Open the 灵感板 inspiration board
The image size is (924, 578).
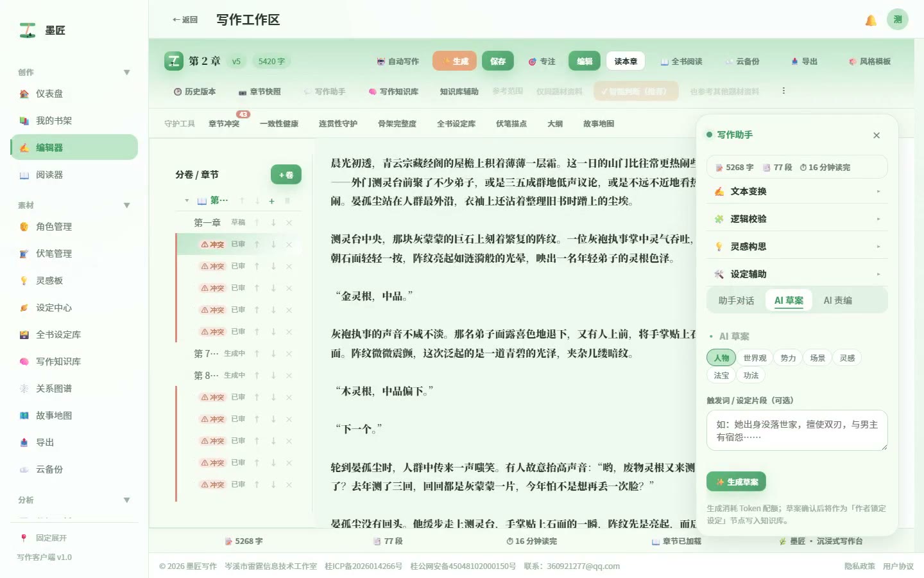point(74,281)
